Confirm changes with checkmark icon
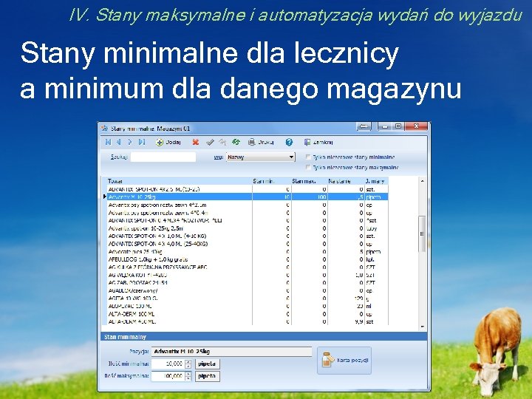Viewport: 532px width, 399px height. pyautogui.click(x=210, y=142)
